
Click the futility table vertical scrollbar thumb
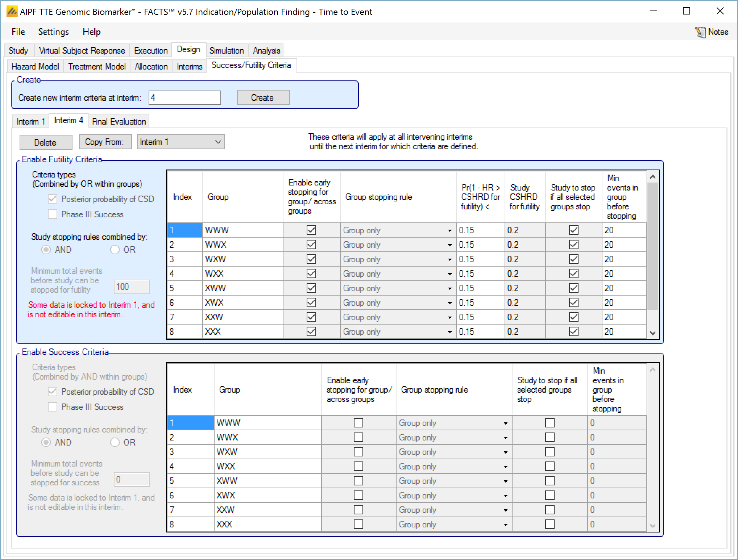click(653, 246)
